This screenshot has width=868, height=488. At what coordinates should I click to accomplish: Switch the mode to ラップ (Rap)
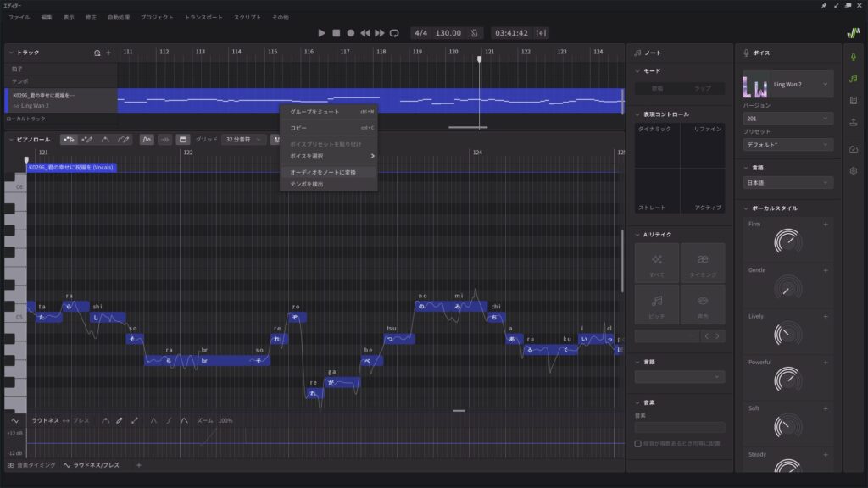pos(703,88)
